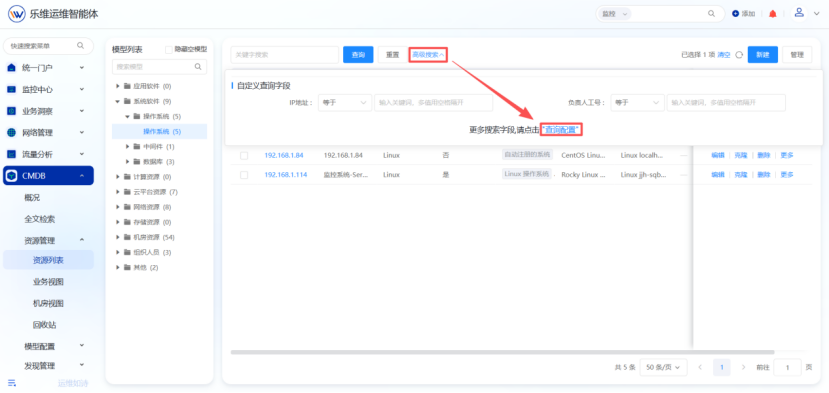Click the blue 新建 button
The image size is (829, 393).
coord(762,54)
